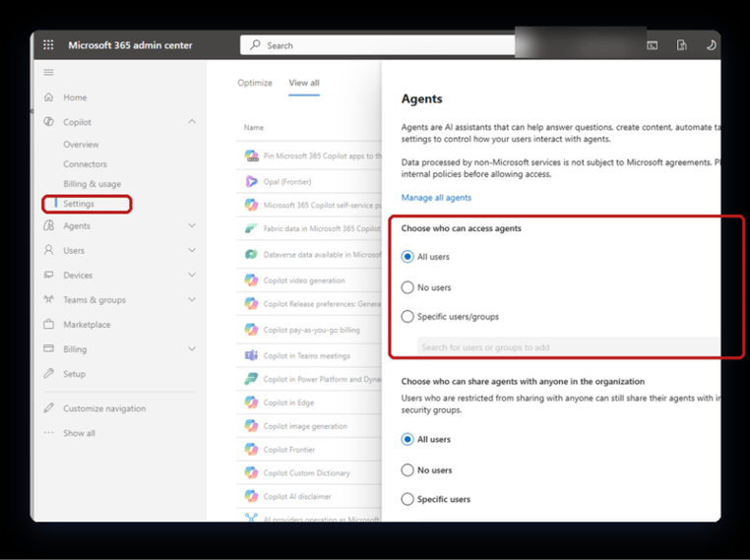Open Copilot pay-as-you-go billing setting
The height and width of the screenshot is (560, 750).
pos(311,330)
